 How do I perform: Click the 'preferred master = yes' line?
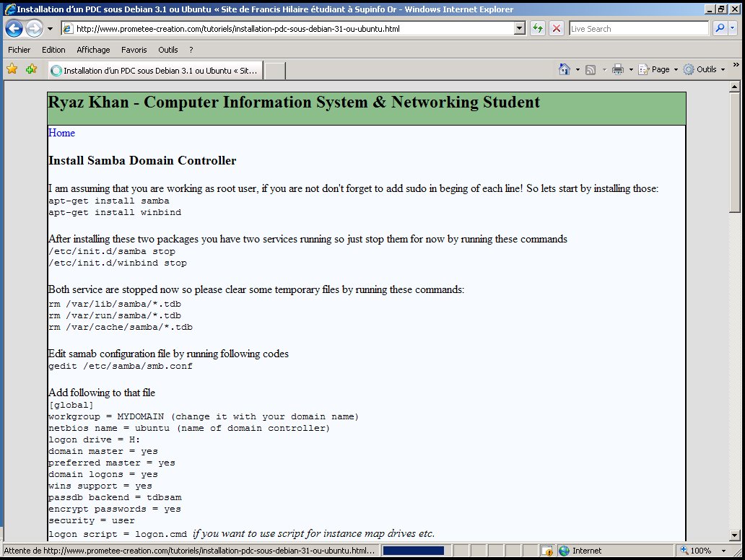pyautogui.click(x=112, y=463)
